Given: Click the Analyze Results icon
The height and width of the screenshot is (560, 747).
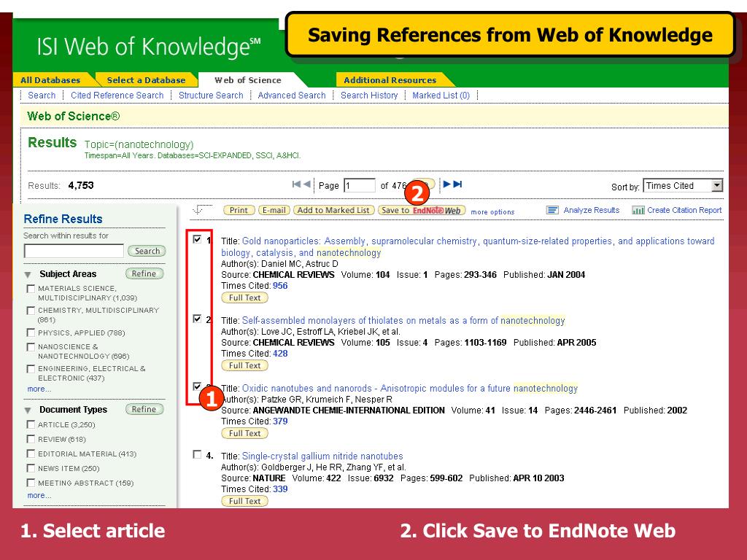Looking at the screenshot, I should point(552,210).
